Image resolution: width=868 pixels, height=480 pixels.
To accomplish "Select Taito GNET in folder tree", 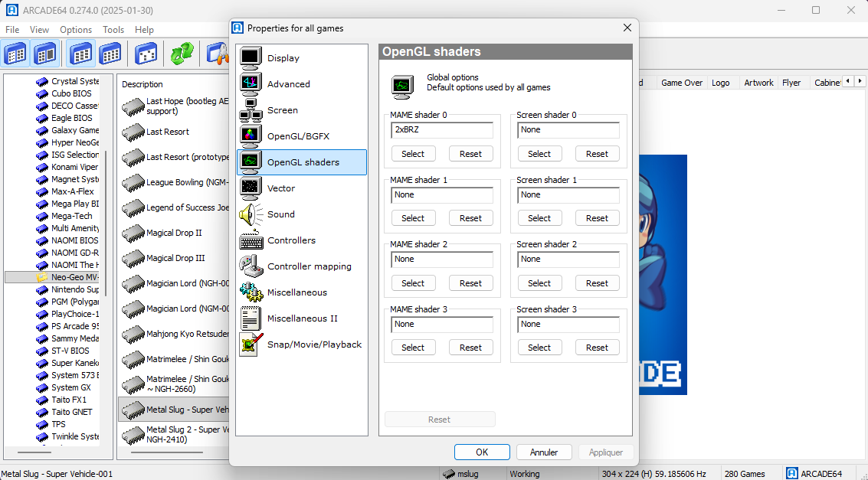I will tap(71, 412).
